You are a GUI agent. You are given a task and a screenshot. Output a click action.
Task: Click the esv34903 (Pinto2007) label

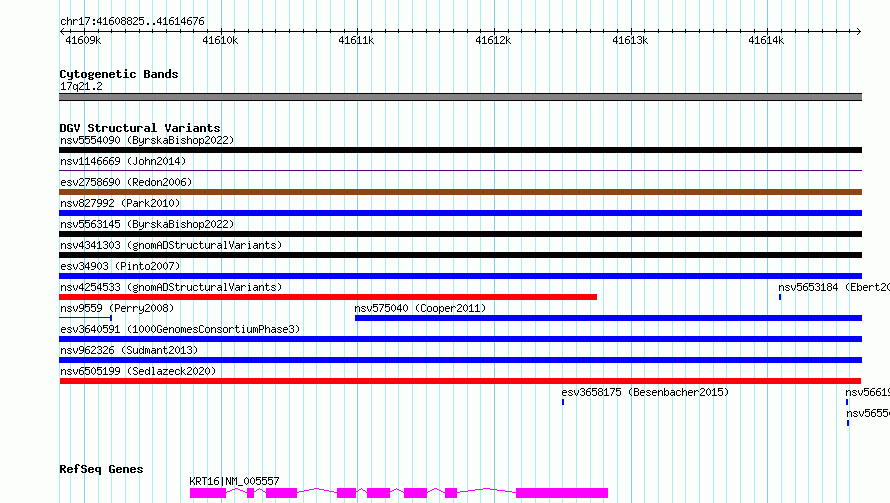tap(120, 266)
